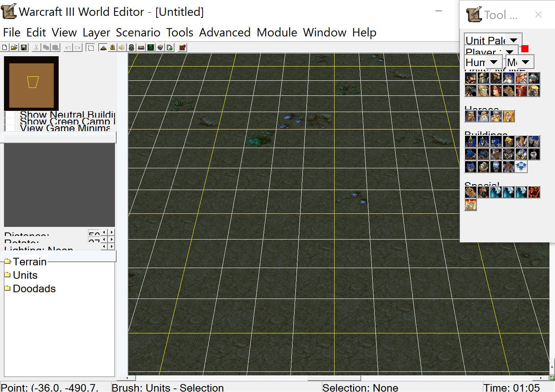Pick the blue Start Location icon
The image size is (555, 392).
[521, 167]
